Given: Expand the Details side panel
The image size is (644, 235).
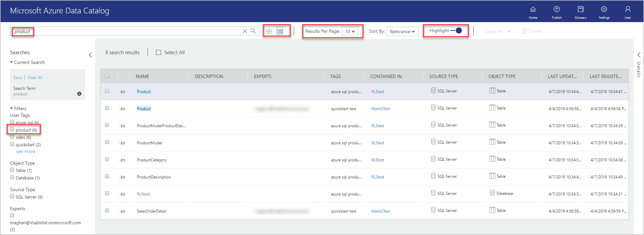Looking at the screenshot, I should (639, 55).
